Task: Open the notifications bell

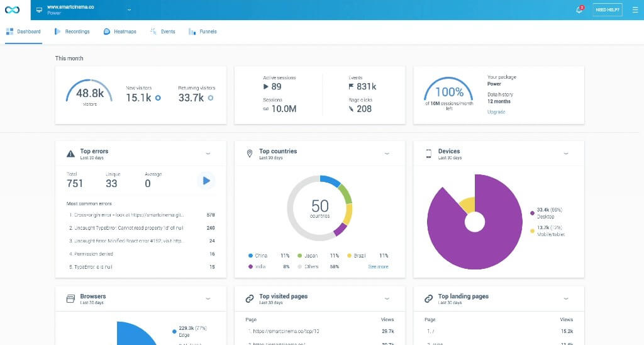Action: (579, 9)
